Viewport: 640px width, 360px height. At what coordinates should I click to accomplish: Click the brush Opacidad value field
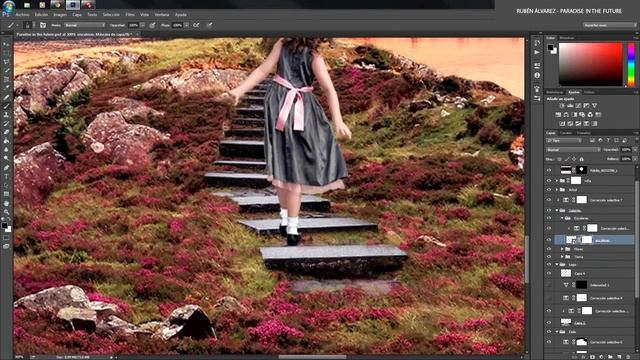pos(133,25)
